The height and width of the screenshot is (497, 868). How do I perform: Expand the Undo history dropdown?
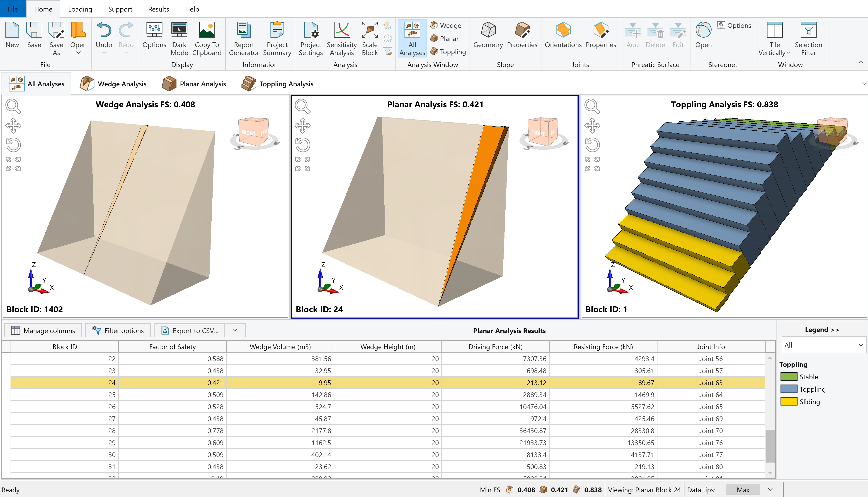(104, 53)
